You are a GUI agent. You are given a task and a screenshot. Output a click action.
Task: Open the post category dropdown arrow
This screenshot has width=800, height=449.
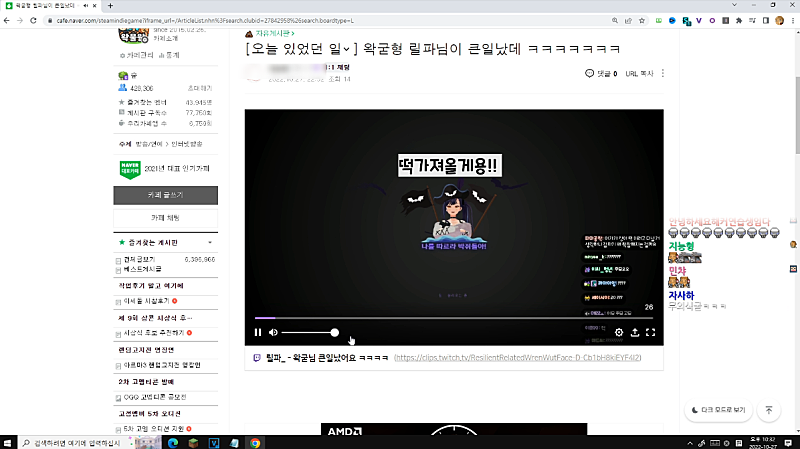(346, 49)
